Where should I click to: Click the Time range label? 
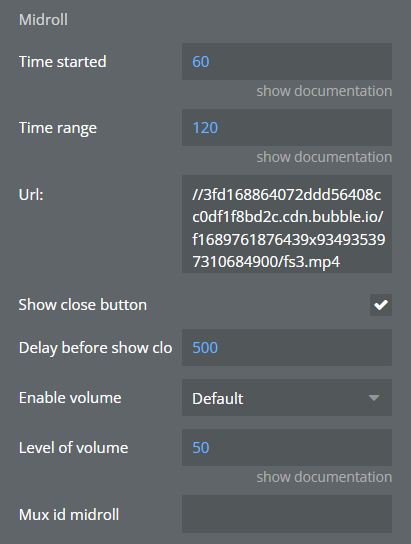click(x=58, y=128)
